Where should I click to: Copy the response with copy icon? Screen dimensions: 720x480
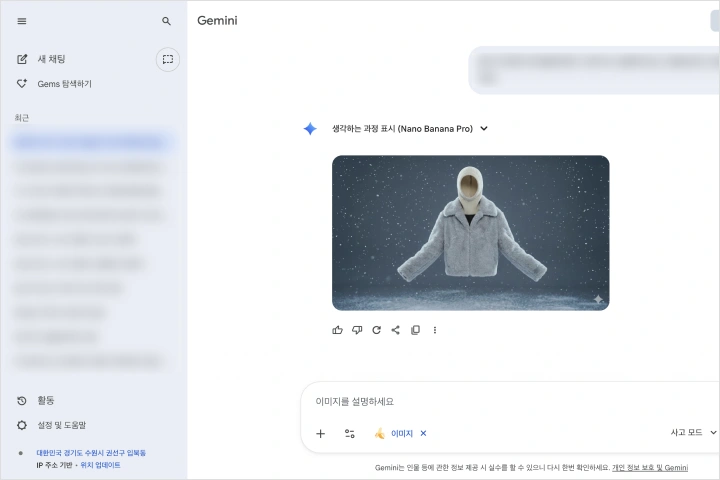click(416, 330)
